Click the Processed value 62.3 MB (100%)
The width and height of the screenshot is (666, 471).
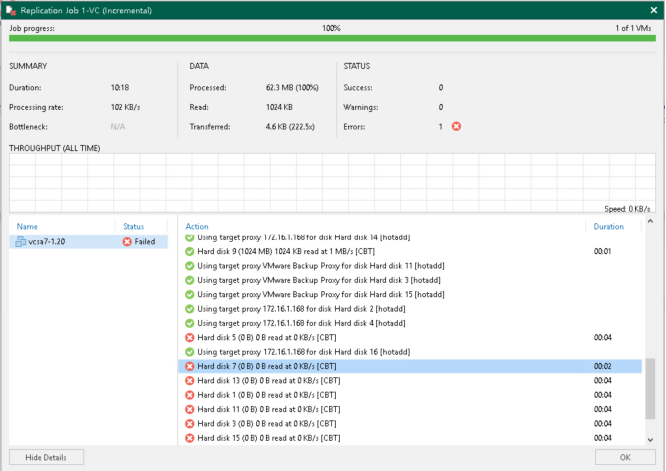pos(292,87)
